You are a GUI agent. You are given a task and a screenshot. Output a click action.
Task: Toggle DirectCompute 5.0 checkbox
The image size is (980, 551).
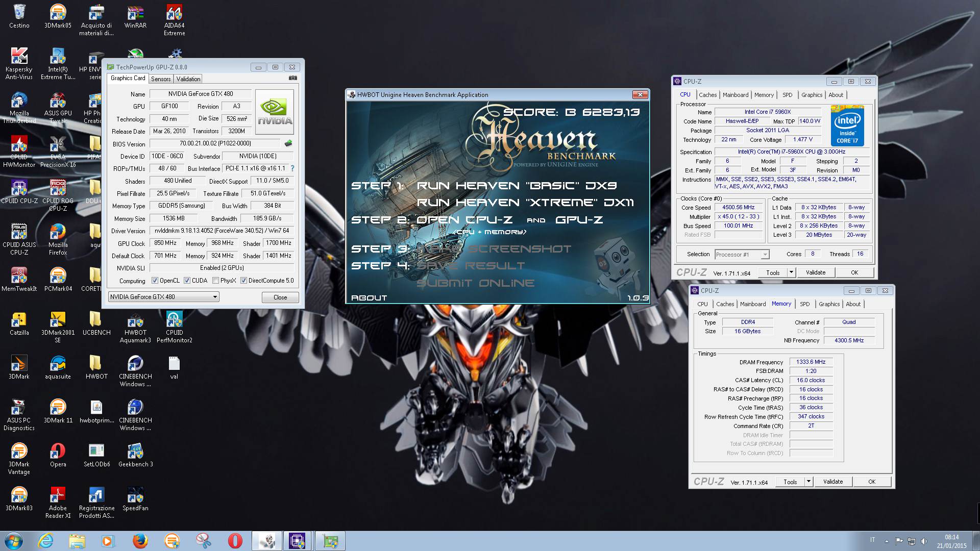(x=243, y=281)
